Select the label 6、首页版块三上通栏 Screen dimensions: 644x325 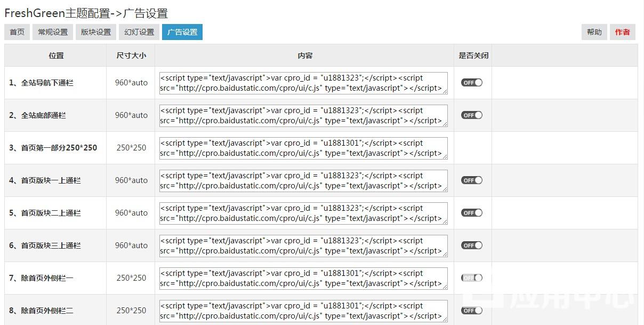tap(45, 245)
